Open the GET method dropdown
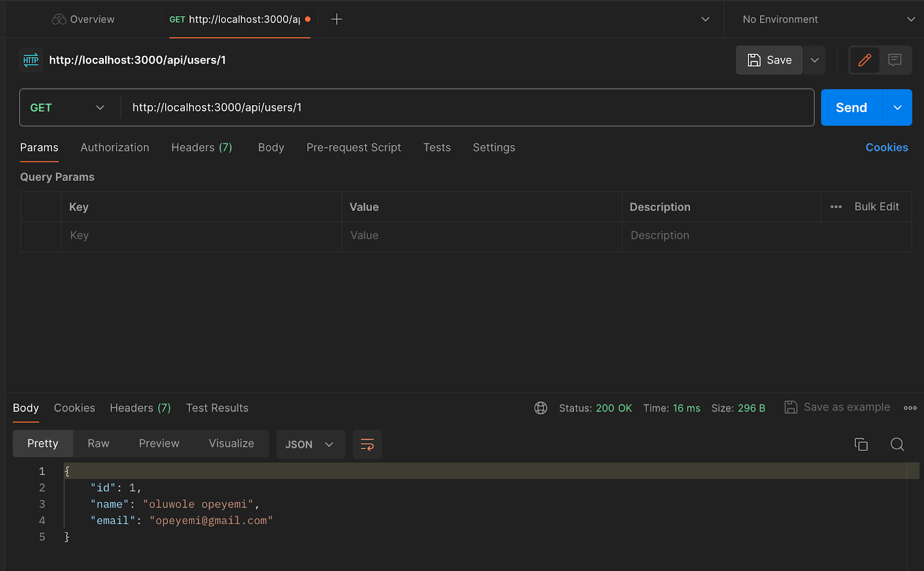Viewport: 924px width, 571px height. coord(68,107)
